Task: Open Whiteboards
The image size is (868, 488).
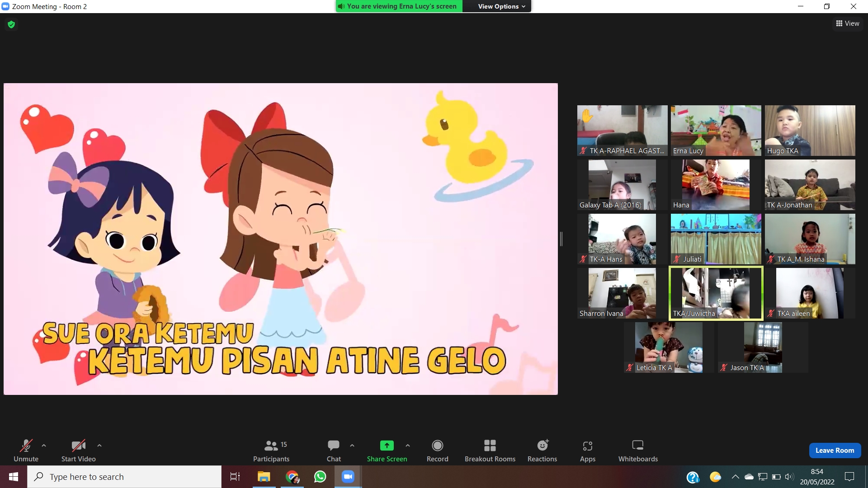Action: (x=638, y=451)
